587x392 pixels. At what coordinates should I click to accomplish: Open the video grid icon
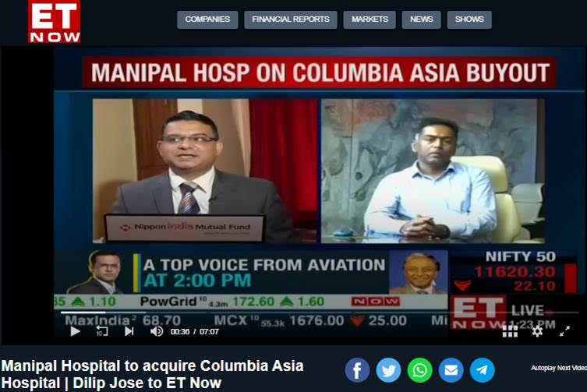(510, 331)
